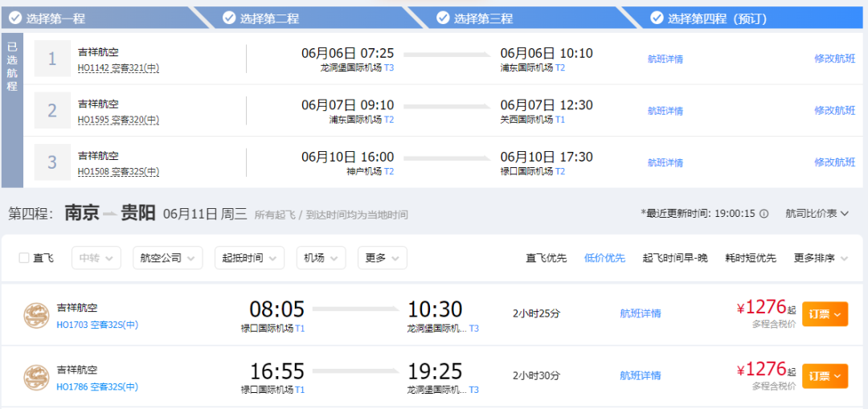Image resolution: width=868 pixels, height=409 pixels.
Task: Click HO1595 空客320(中) in selected itinerary
Action: tap(118, 120)
